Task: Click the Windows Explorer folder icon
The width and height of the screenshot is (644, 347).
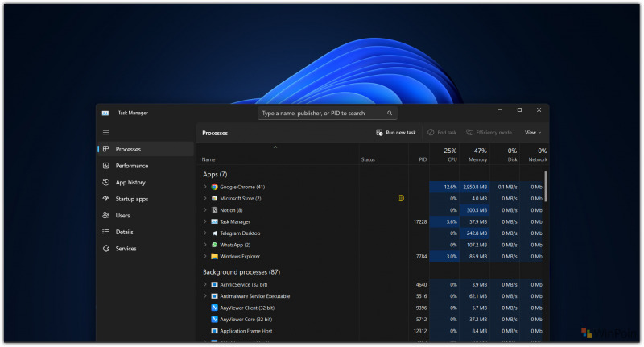Action: 214,256
